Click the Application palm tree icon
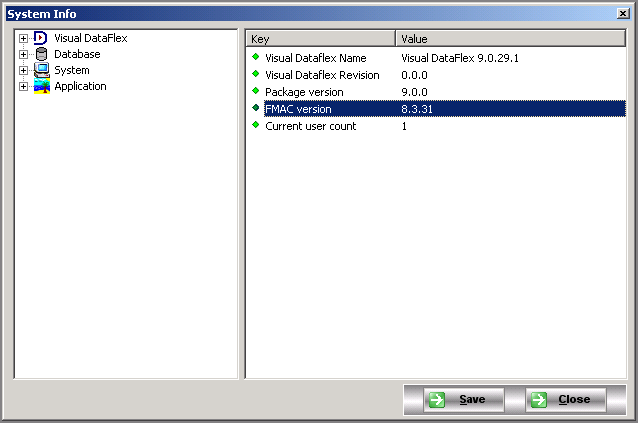 click(42, 86)
